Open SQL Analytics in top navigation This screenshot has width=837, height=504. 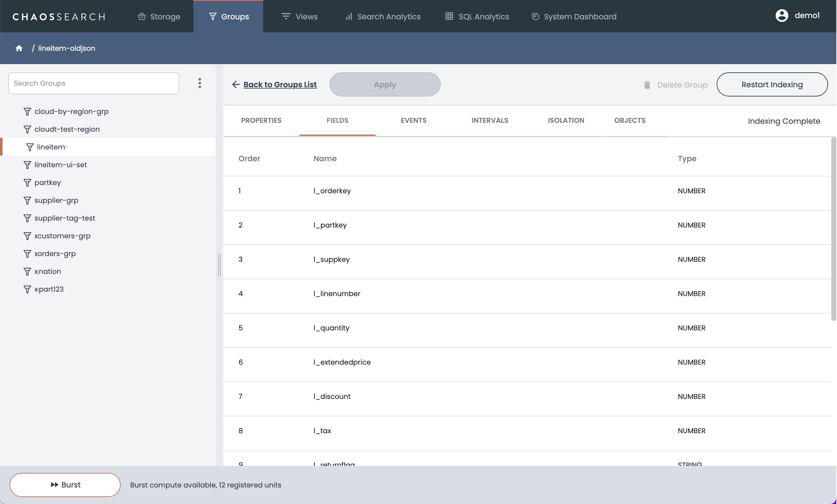tap(477, 16)
